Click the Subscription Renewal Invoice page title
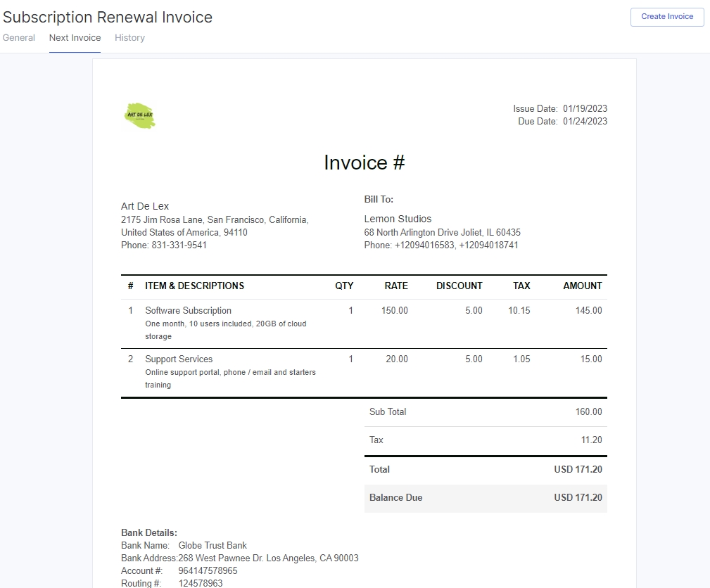 pyautogui.click(x=108, y=17)
